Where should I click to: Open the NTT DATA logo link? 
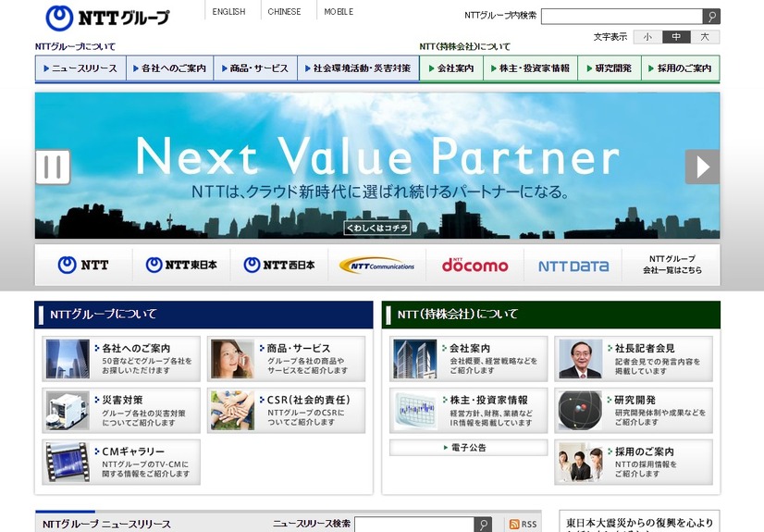573,266
